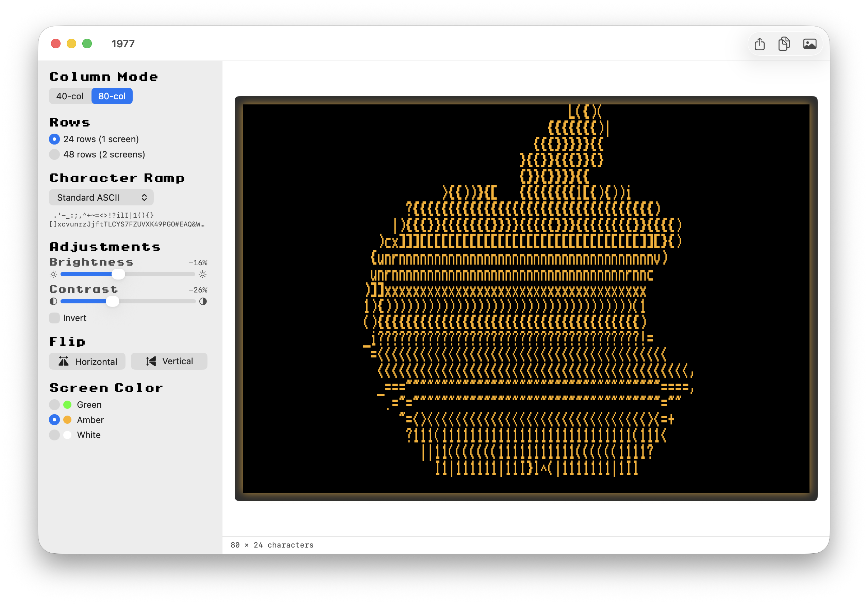Click the green color swatch dot
This screenshot has height=604, width=868.
(x=67, y=405)
